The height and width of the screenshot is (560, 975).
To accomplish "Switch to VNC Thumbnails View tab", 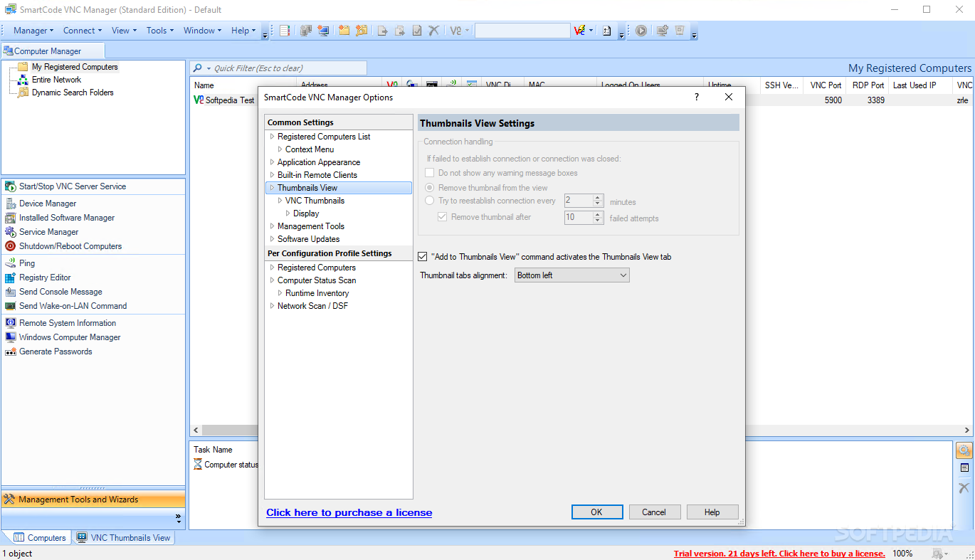I will 124,538.
